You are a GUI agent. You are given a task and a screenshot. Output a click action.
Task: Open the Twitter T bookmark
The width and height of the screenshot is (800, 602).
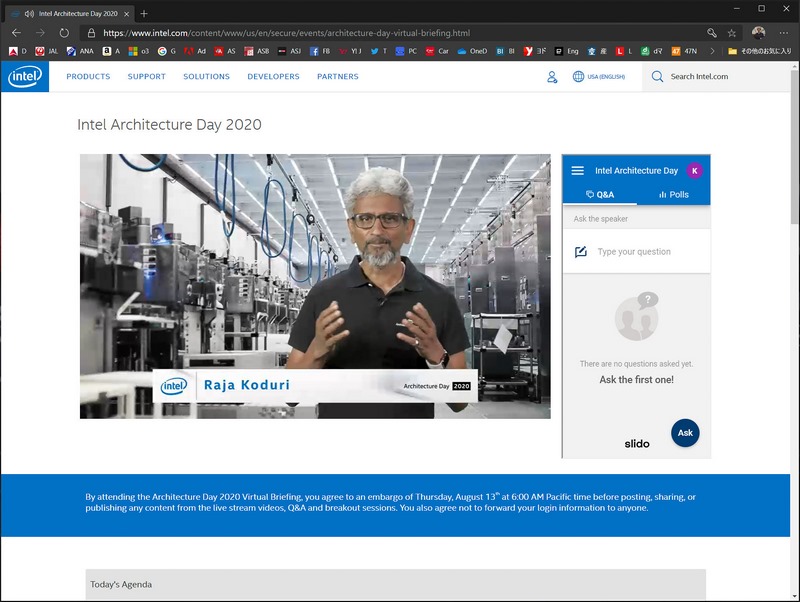pyautogui.click(x=379, y=51)
